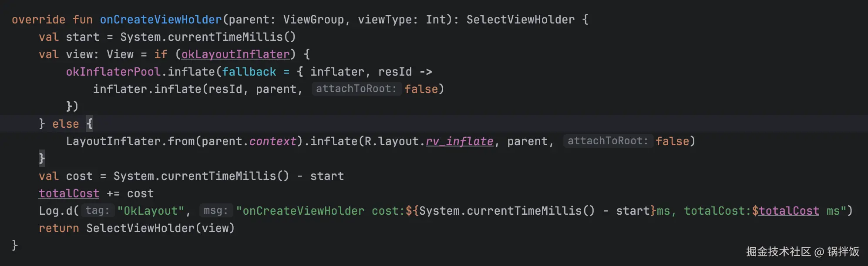Click the totalCost variable in assignment line
Image resolution: width=868 pixels, height=266 pixels.
coord(69,193)
